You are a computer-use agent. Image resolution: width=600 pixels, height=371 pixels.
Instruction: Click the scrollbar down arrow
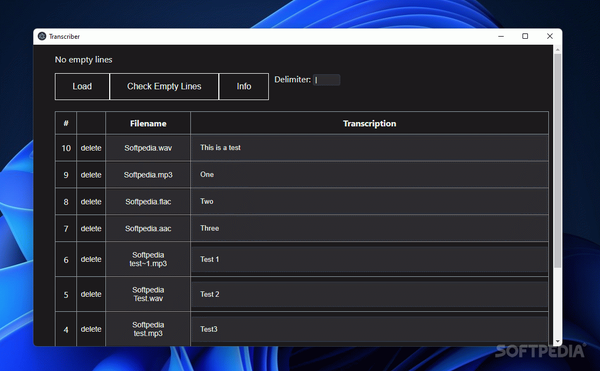pos(558,341)
